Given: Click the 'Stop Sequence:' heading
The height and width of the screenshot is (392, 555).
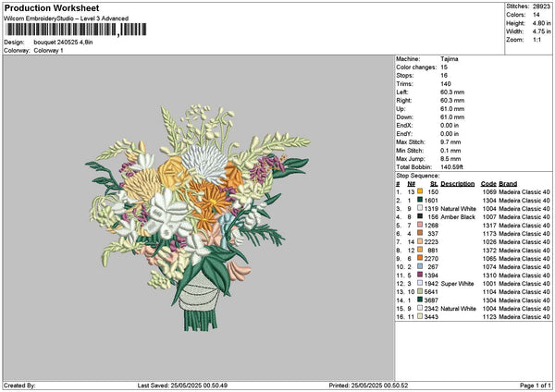Looking at the screenshot, I should (418, 176).
